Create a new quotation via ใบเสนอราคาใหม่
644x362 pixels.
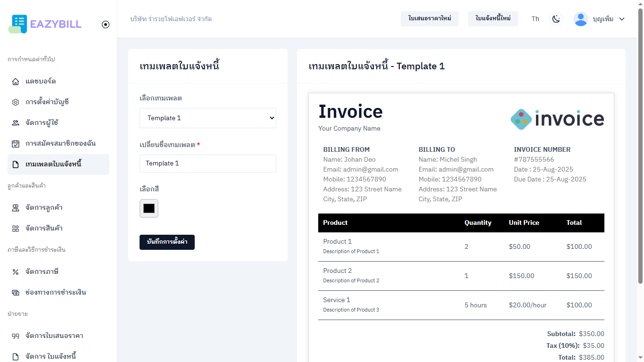(x=429, y=19)
